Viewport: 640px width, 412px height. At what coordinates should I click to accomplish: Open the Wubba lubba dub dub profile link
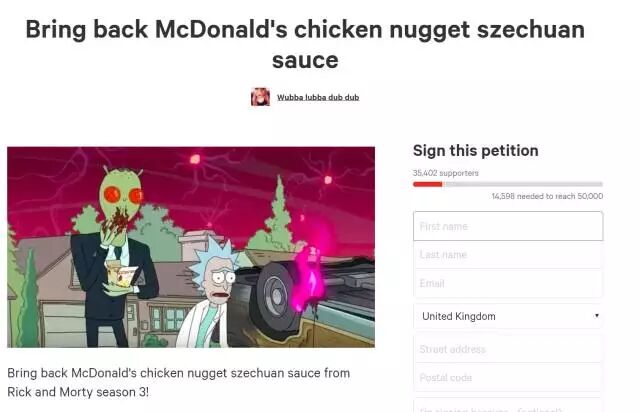(318, 97)
